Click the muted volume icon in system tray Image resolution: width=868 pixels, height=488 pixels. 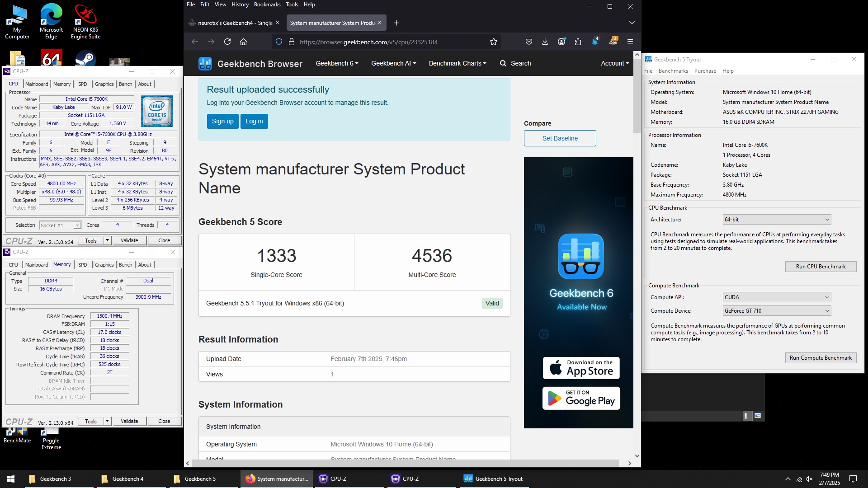(x=809, y=479)
